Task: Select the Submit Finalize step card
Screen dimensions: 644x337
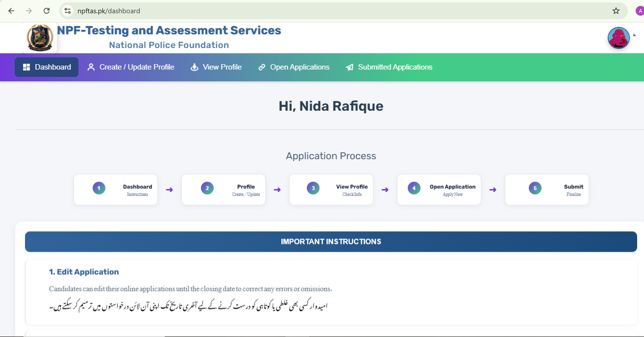Action: [547, 190]
